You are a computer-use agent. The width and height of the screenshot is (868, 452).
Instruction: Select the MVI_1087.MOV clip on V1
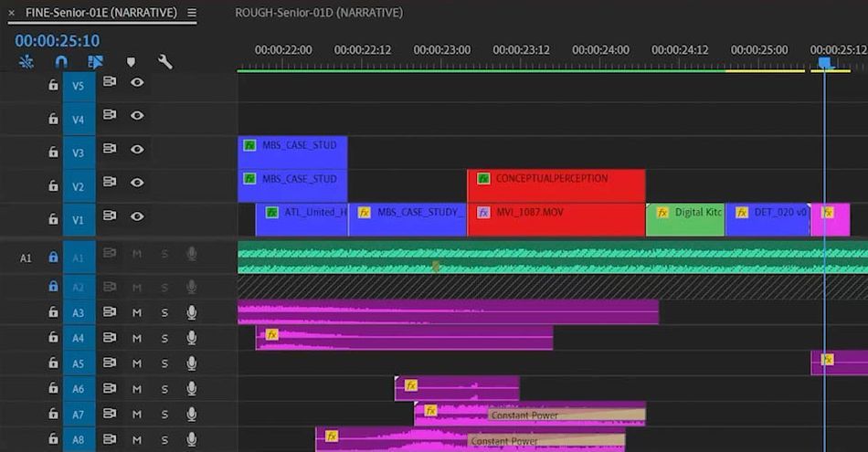coord(556,220)
